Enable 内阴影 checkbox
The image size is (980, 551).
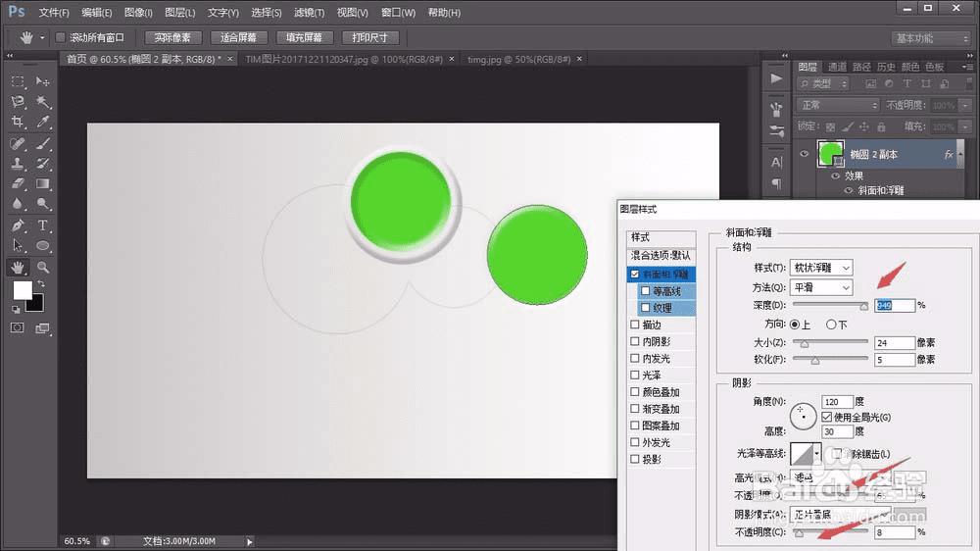(635, 341)
